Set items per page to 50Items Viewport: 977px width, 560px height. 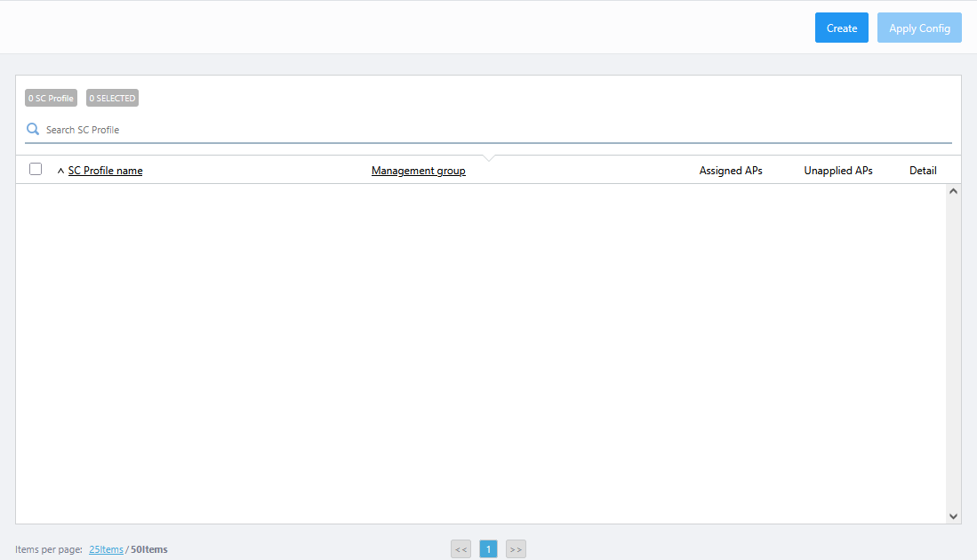coord(148,549)
